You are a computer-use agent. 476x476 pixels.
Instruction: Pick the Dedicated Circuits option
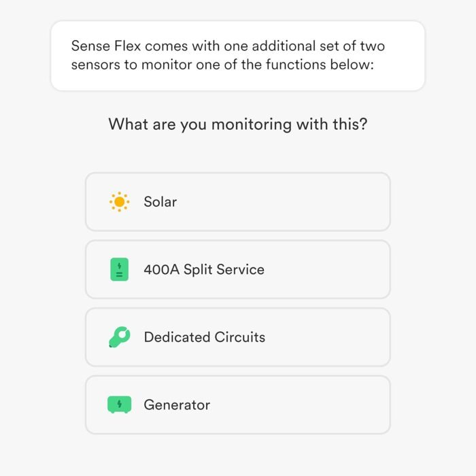pos(238,337)
